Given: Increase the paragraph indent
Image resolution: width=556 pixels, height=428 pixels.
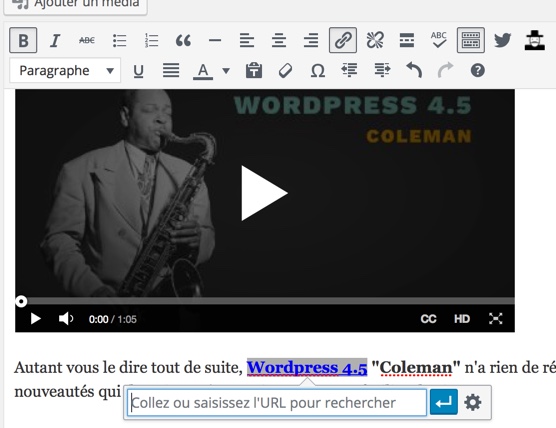Looking at the screenshot, I should (x=382, y=71).
